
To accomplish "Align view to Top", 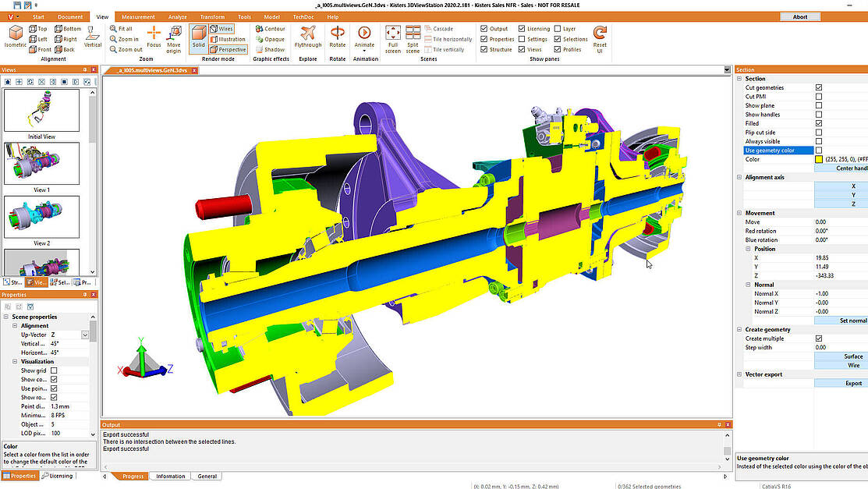I will (37, 29).
